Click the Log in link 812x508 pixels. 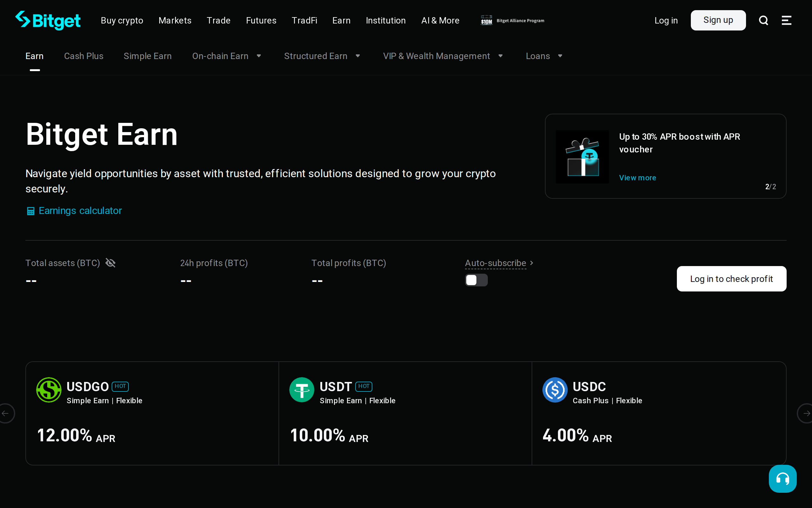(x=666, y=21)
